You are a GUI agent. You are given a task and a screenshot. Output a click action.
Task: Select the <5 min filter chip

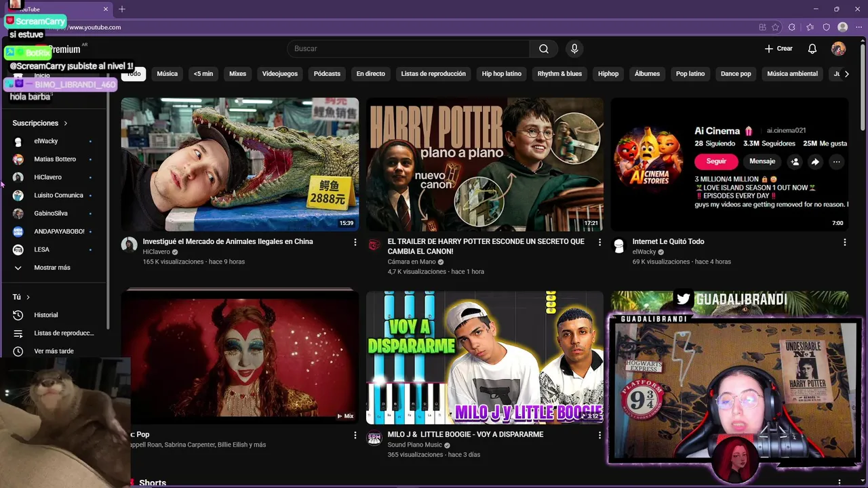click(x=203, y=74)
